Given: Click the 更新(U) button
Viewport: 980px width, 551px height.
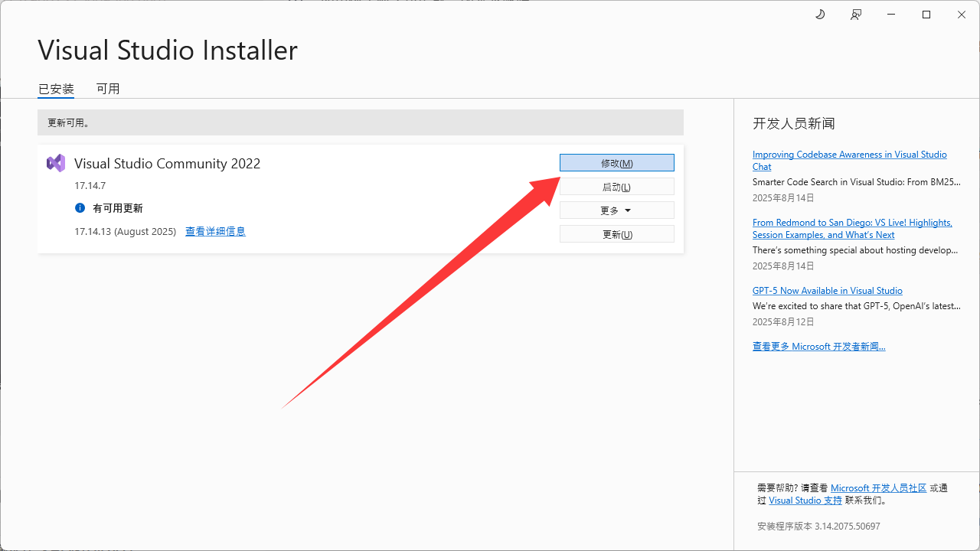Looking at the screenshot, I should click(617, 234).
